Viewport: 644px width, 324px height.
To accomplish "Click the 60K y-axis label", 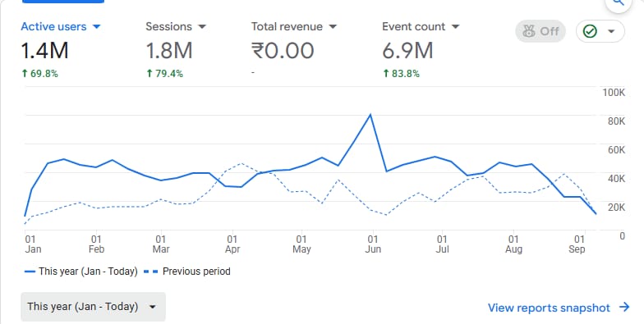I will pyautogui.click(x=616, y=150).
